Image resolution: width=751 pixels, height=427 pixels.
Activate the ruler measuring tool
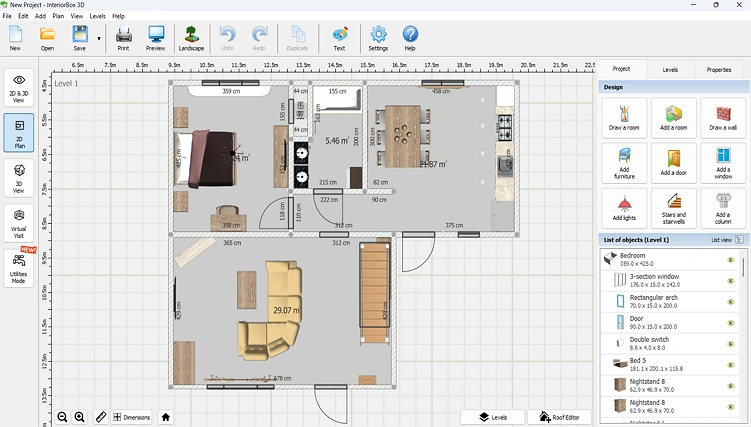[101, 417]
